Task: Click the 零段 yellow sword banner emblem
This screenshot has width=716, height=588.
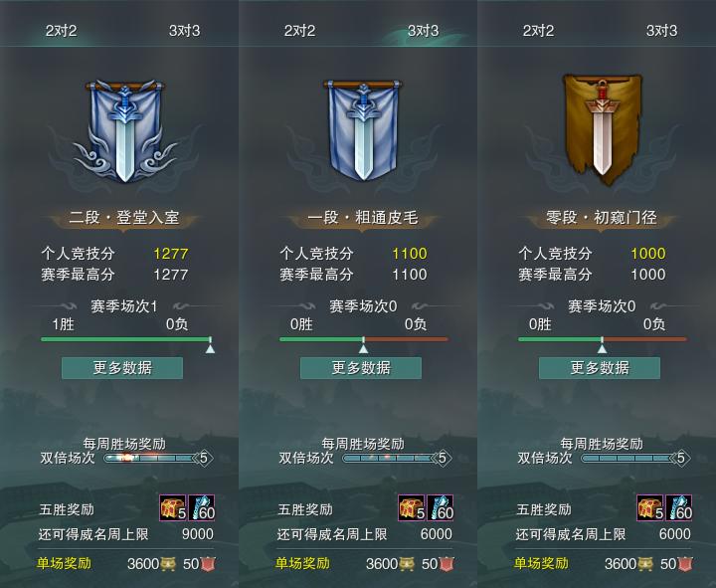Action: click(x=602, y=130)
